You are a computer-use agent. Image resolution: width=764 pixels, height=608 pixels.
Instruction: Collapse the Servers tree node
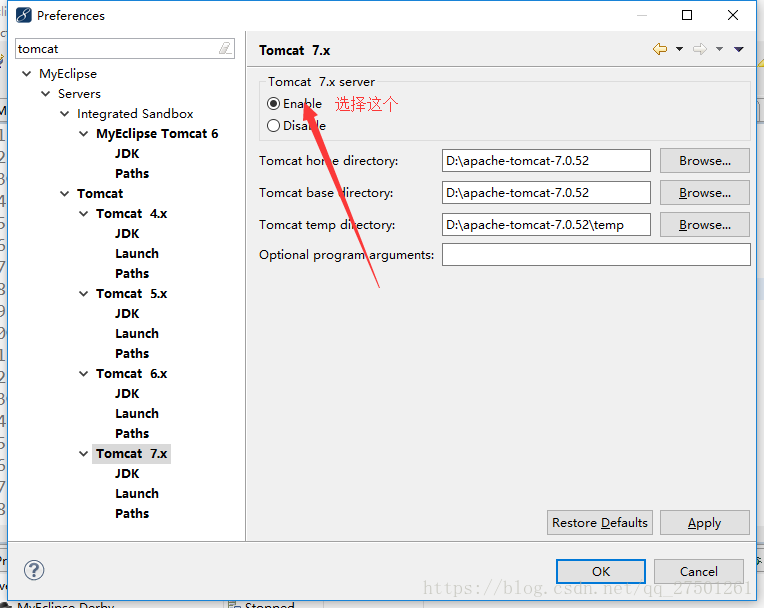point(46,94)
